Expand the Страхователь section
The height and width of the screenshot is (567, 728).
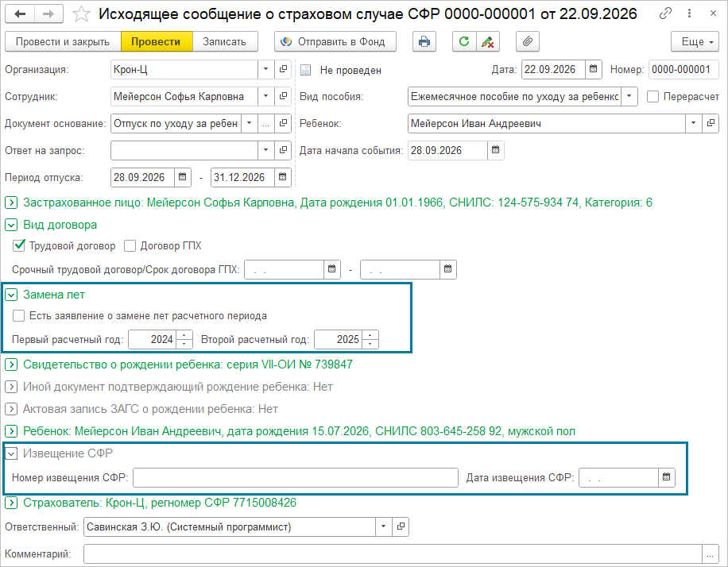[11, 503]
